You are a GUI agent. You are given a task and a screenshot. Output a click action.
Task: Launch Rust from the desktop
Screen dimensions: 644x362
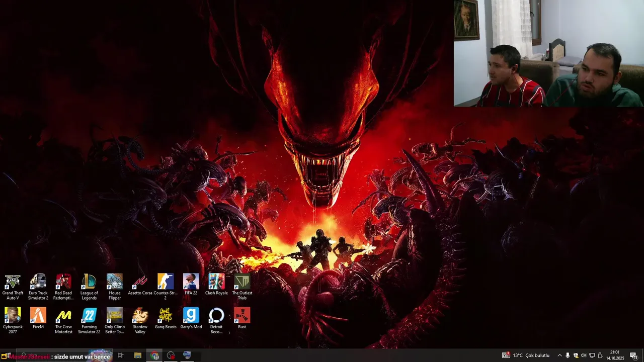pos(242,318)
